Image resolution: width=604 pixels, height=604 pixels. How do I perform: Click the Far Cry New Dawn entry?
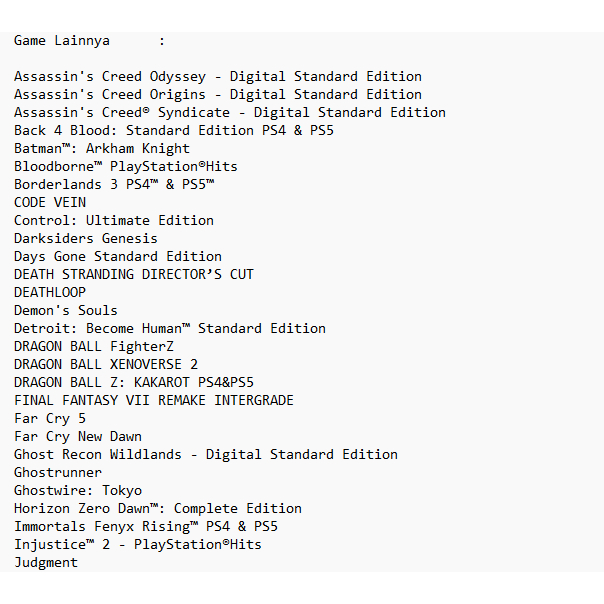[x=78, y=437]
